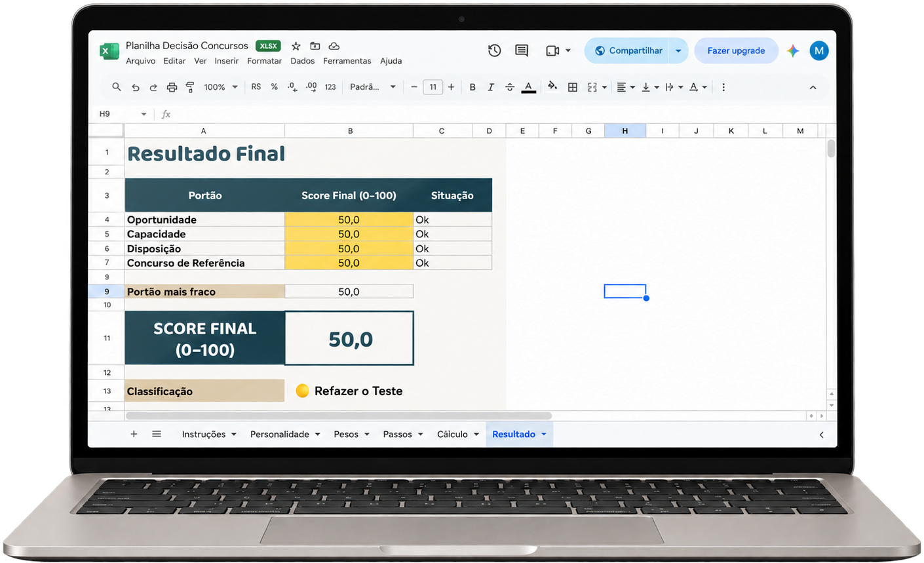Image resolution: width=924 pixels, height=563 pixels.
Task: Toggle italic formatting
Action: (x=491, y=87)
